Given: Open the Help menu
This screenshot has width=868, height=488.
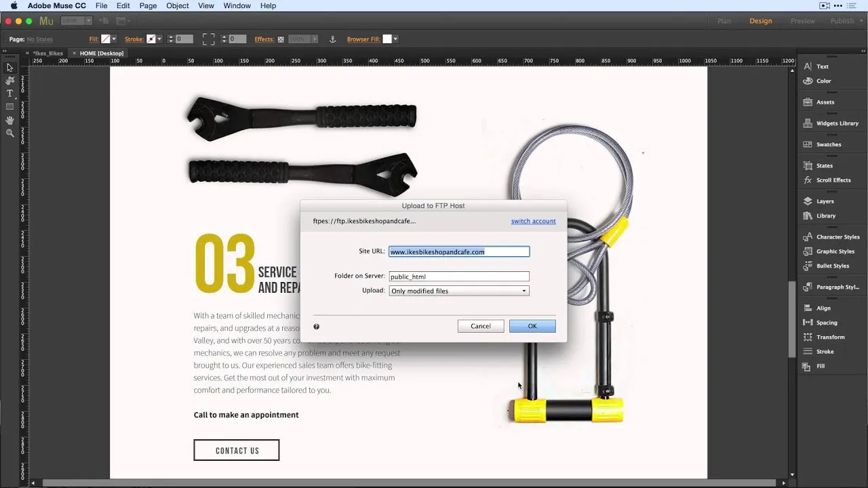Looking at the screenshot, I should coord(268,5).
